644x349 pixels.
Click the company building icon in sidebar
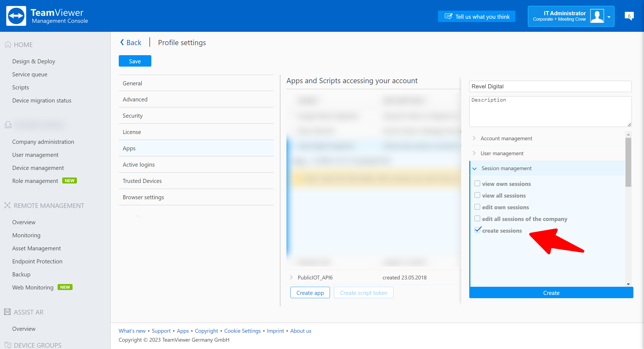8,125
